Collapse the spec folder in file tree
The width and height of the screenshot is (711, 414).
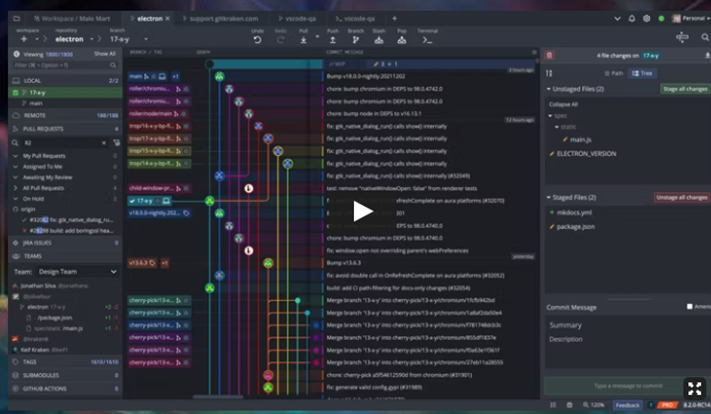click(x=550, y=116)
